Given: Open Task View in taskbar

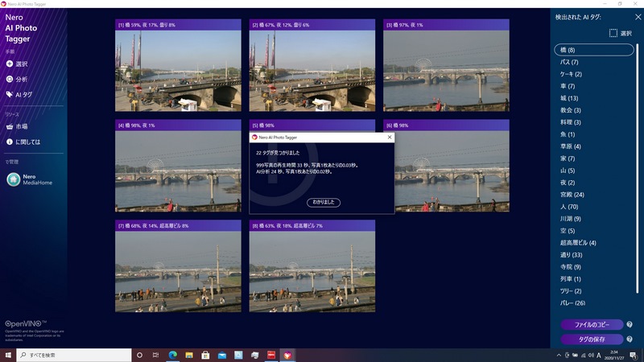Looking at the screenshot, I should (155, 355).
